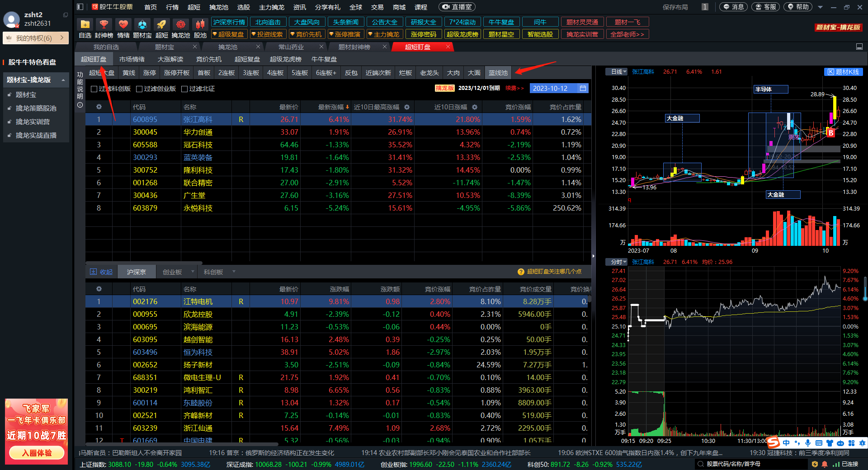
Task: Expand the 科创板 tab dropdown arrow
Action: tap(234, 272)
